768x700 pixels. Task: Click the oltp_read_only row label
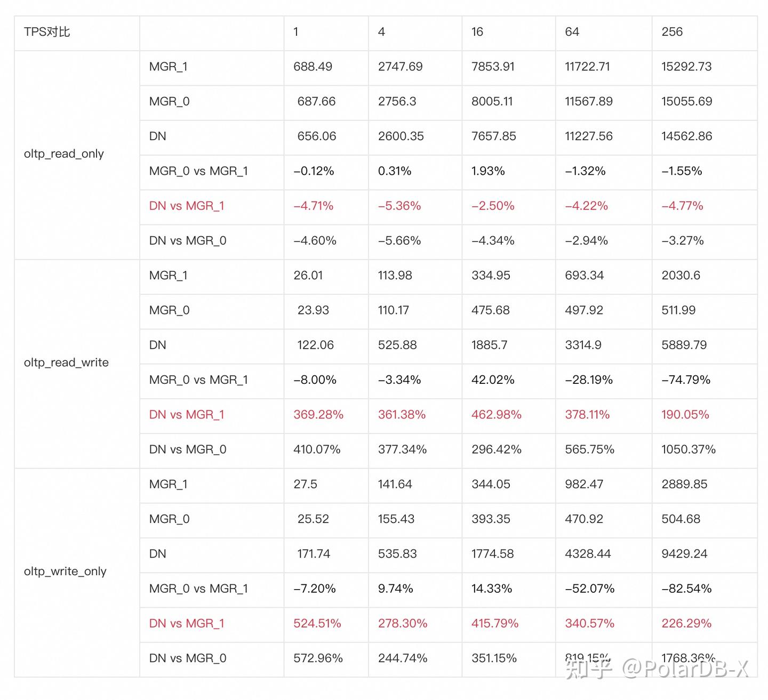pos(63,154)
